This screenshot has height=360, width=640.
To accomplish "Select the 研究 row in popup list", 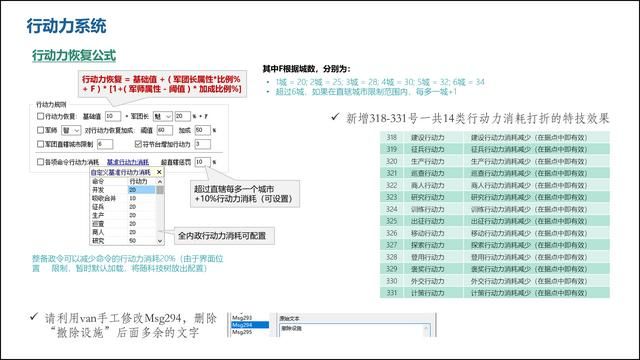I will click(x=123, y=241).
